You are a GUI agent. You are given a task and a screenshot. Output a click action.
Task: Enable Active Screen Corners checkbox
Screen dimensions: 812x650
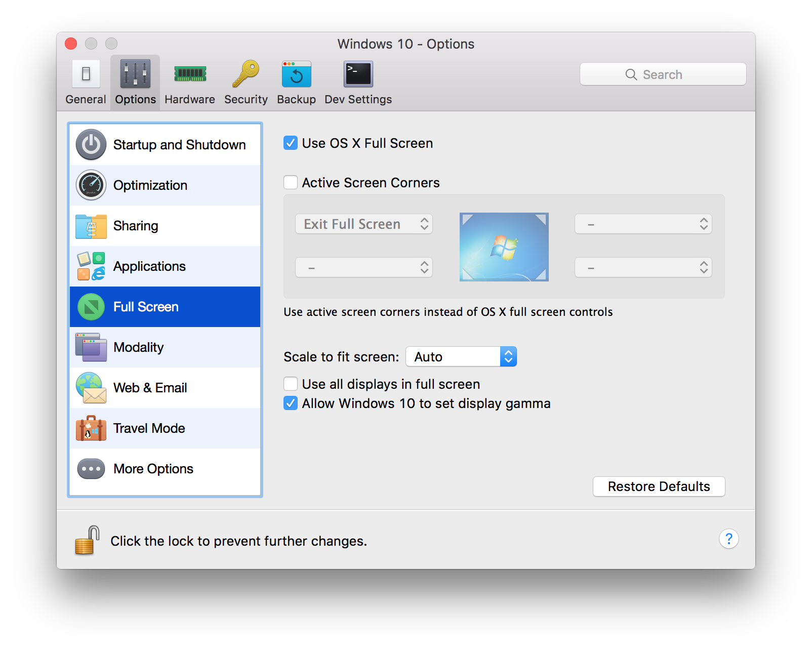click(x=291, y=182)
